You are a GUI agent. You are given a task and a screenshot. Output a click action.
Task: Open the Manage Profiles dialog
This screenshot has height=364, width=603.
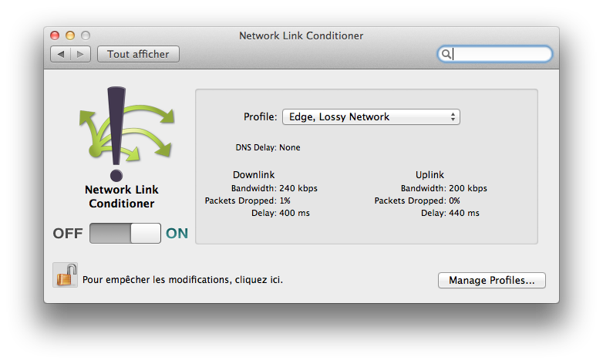coord(491,281)
